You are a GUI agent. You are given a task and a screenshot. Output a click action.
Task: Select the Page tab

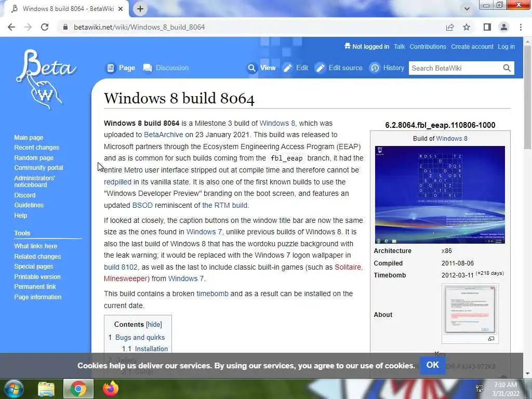coord(121,68)
